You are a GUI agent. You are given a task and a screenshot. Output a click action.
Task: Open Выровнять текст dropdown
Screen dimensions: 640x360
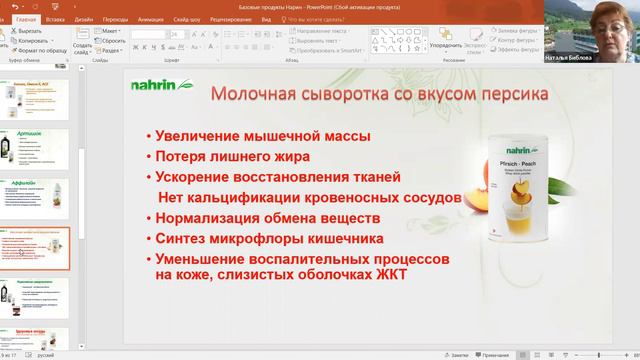tap(315, 41)
